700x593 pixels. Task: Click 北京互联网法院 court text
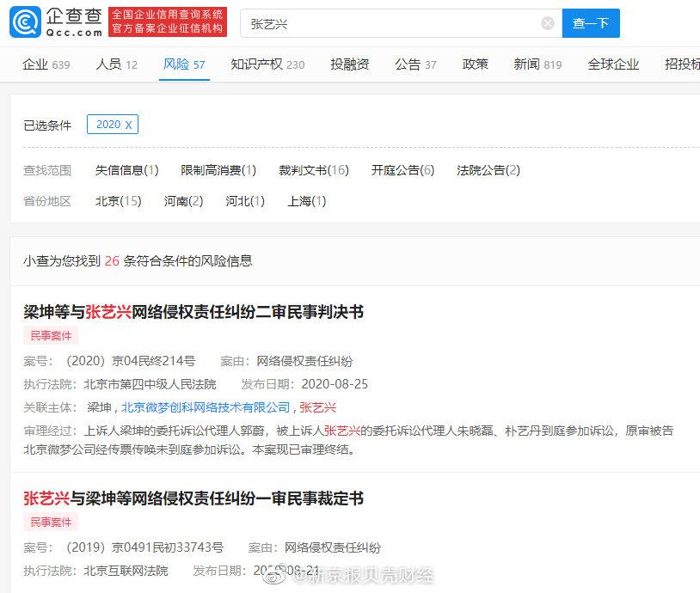click(x=126, y=571)
